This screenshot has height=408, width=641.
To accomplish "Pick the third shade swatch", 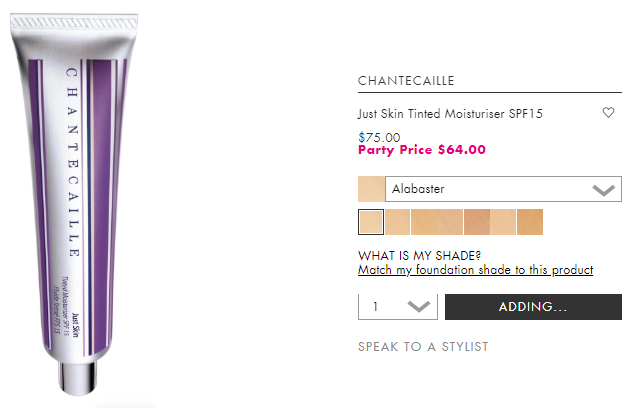I will tap(424, 222).
